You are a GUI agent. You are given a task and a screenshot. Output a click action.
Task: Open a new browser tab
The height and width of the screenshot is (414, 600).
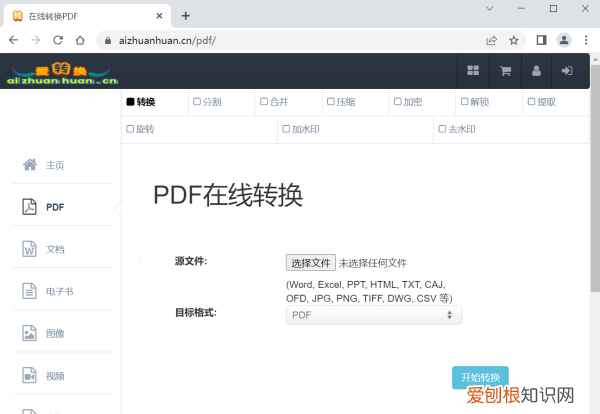click(x=186, y=16)
